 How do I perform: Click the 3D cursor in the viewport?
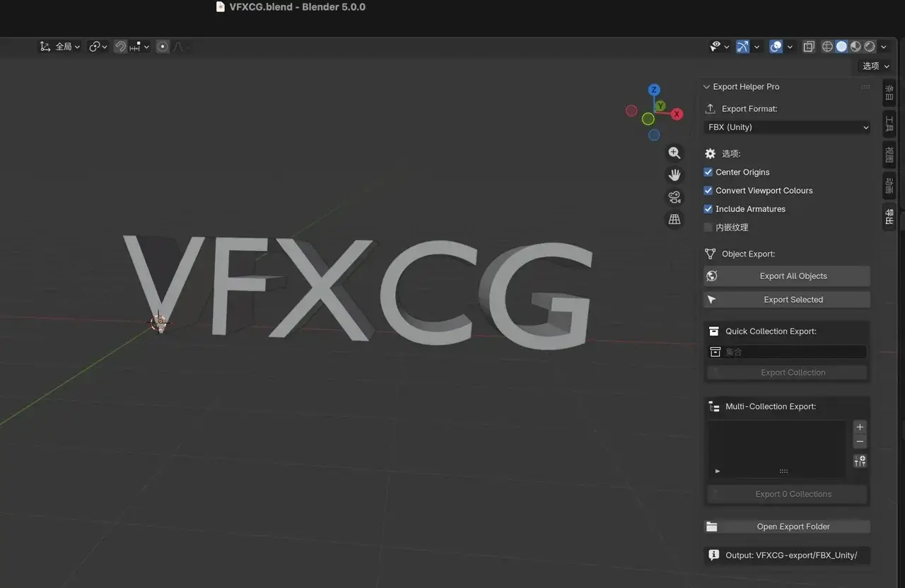click(x=160, y=323)
